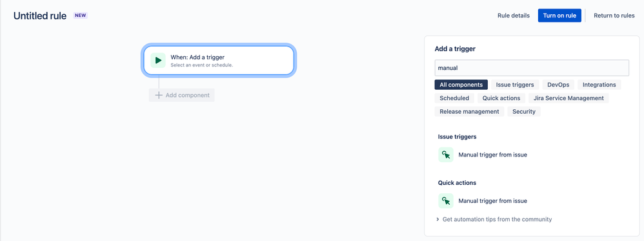Filter by DevOps category

coord(558,85)
